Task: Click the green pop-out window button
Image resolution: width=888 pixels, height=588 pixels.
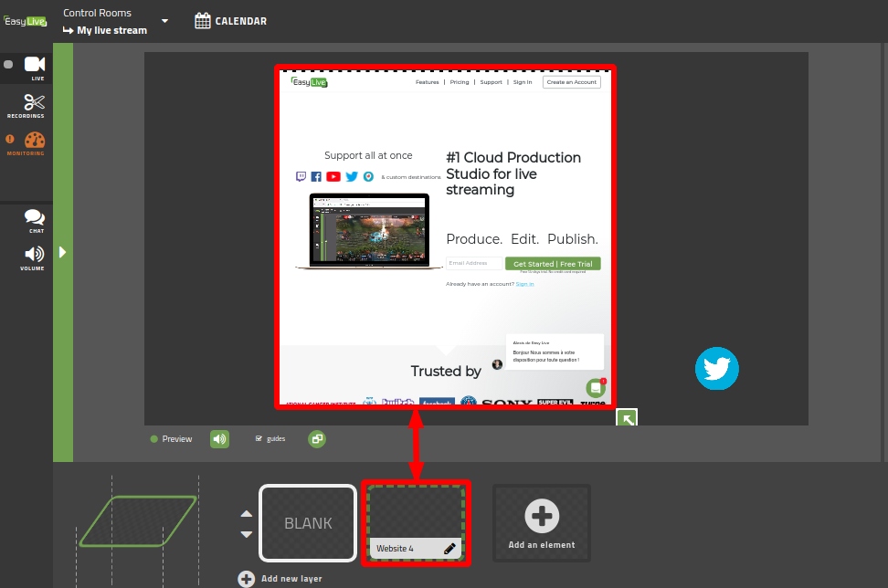Action: (317, 439)
